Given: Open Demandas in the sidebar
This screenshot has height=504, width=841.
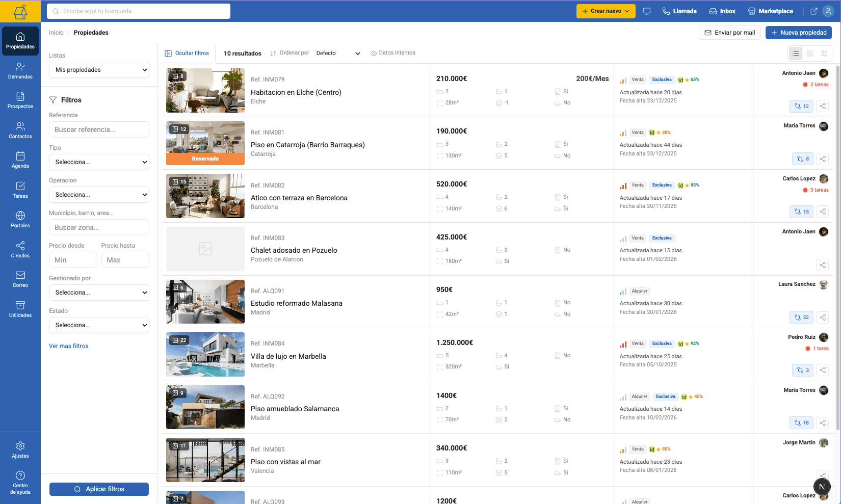Looking at the screenshot, I should coord(20,71).
